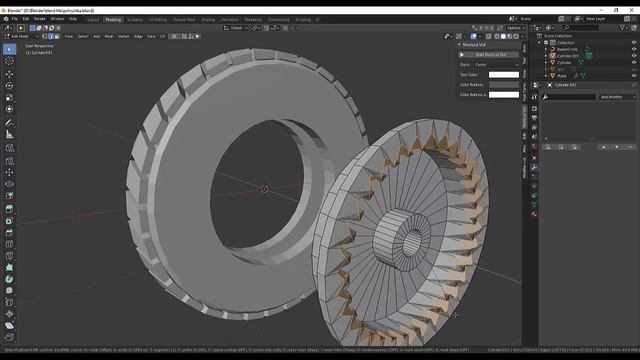The height and width of the screenshot is (360, 640).
Task: Expand the BezierCircle tree row
Action: (x=546, y=49)
